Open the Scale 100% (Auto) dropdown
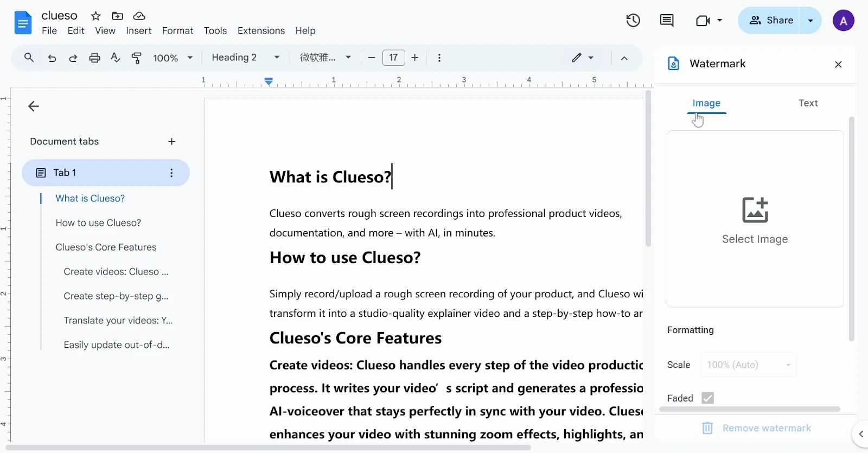This screenshot has width=868, height=453. coord(748,365)
